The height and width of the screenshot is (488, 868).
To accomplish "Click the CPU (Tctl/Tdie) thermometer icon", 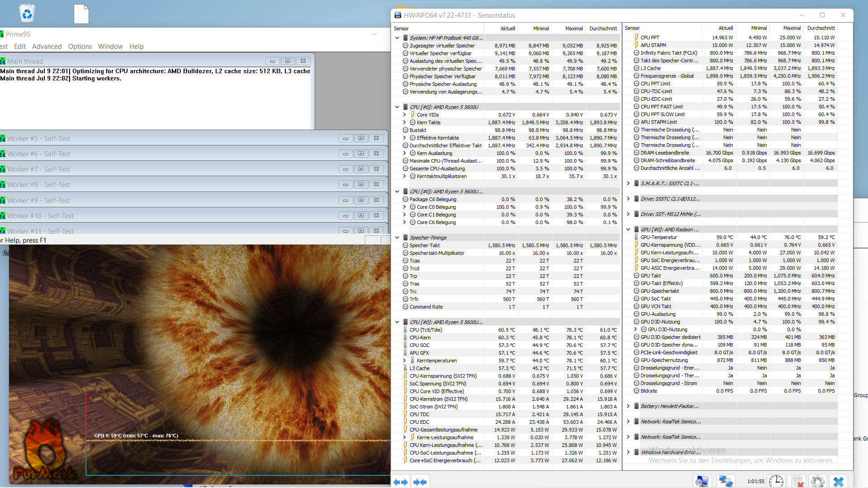I will (406, 330).
